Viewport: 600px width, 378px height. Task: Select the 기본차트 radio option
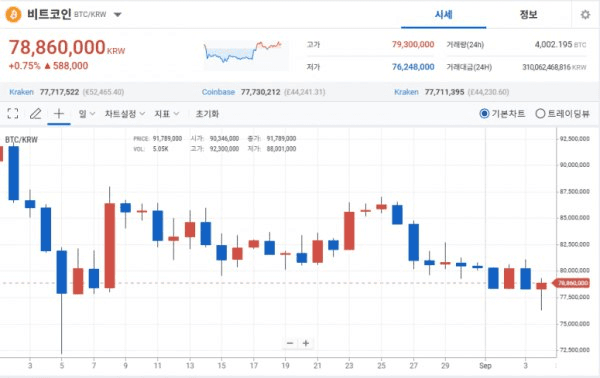click(502, 114)
